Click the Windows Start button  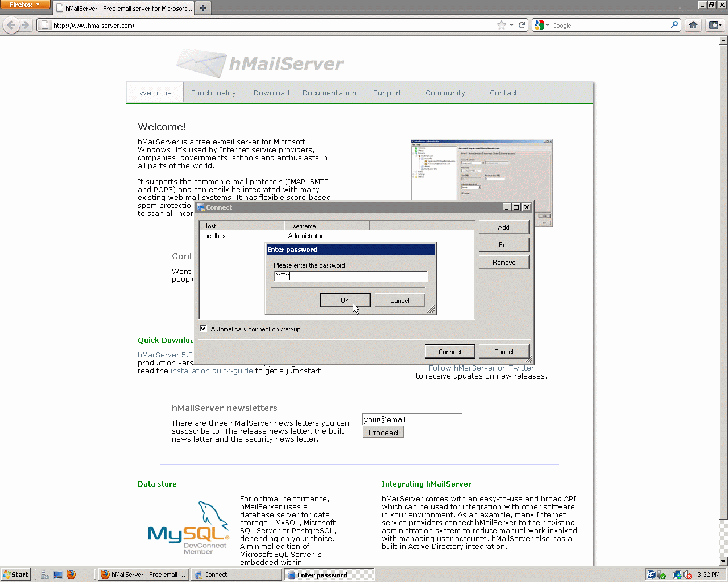(16, 575)
